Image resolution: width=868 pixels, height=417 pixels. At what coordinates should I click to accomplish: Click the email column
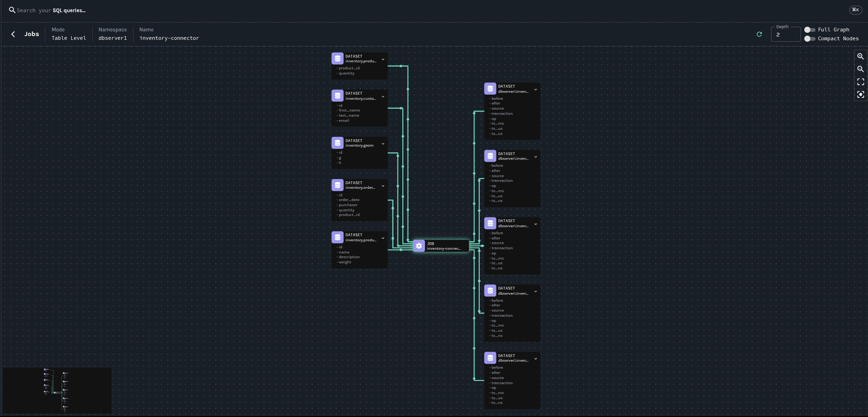[x=343, y=121]
